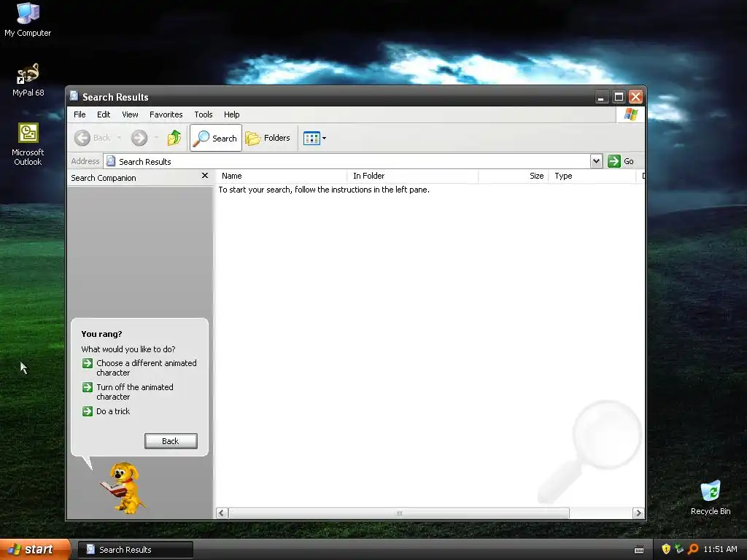Click the magnifier tray icon
Screen dimensions: 747x560
pos(693,549)
